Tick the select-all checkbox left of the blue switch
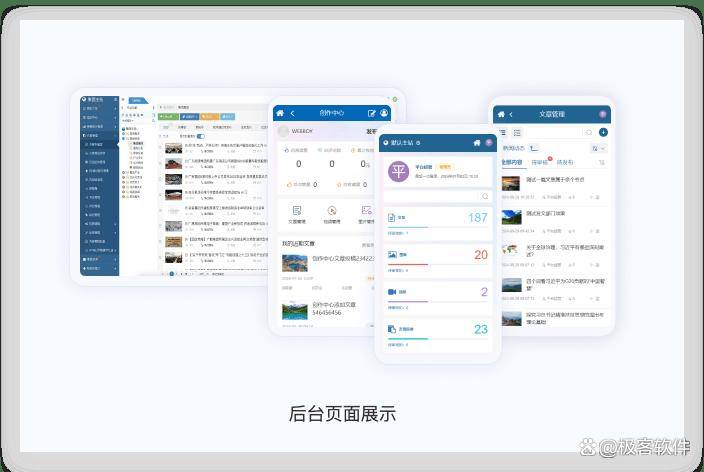This screenshot has height=472, width=704. point(161,136)
